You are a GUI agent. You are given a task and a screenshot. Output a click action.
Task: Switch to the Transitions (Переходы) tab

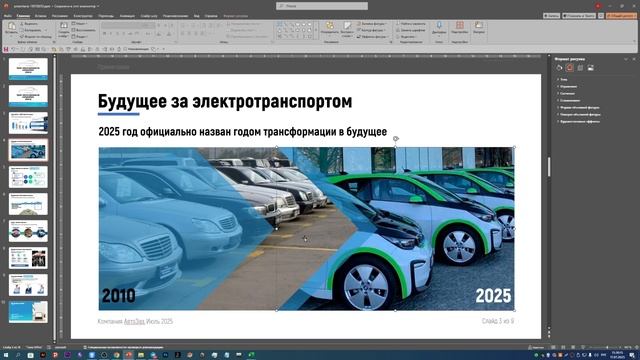106,16
